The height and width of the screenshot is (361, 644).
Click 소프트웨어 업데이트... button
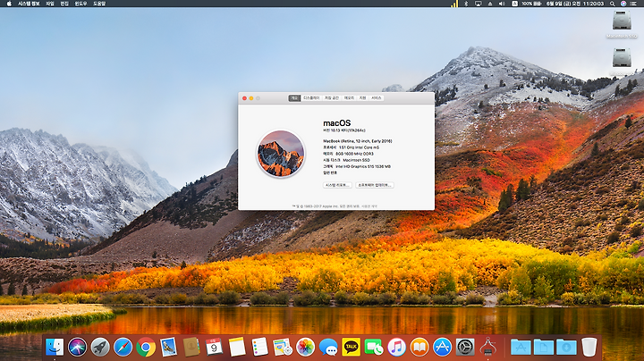[375, 185]
